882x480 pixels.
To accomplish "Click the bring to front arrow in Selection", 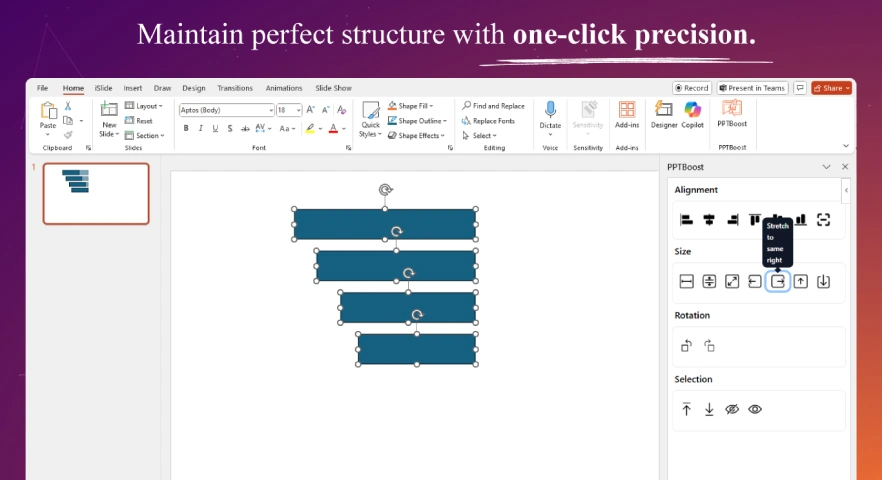I will tap(686, 409).
